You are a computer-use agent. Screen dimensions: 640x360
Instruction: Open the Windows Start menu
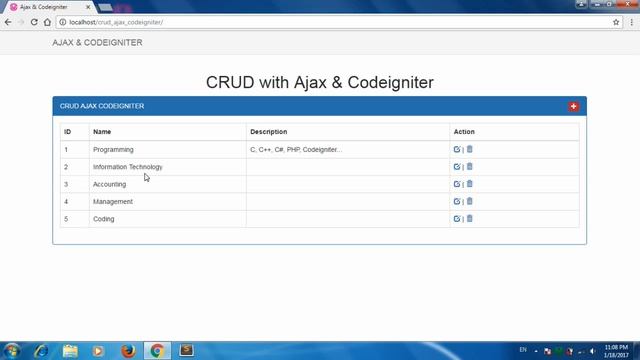pos(12,351)
